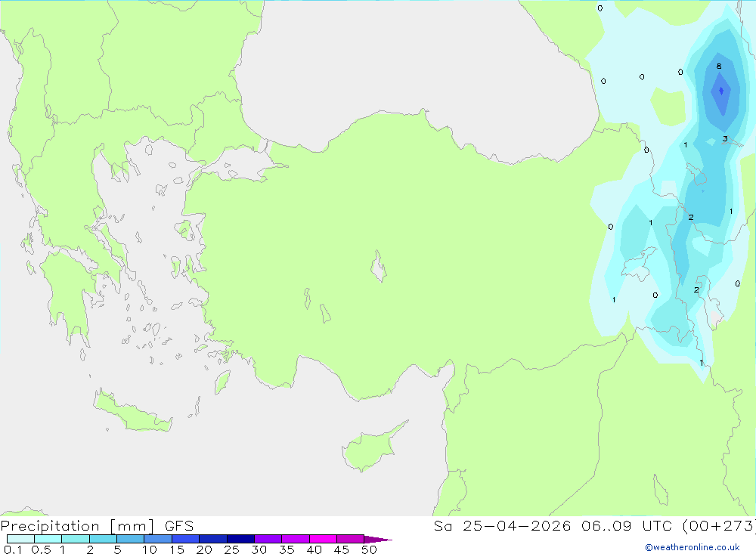Click the legend swatch between 0.1 and 0.5
The width and height of the screenshot is (756, 554).
(x=20, y=539)
